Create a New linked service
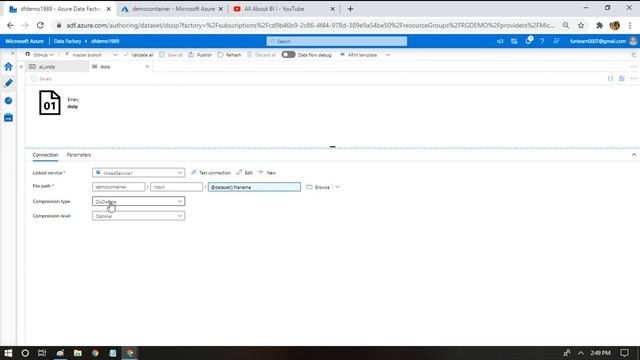Viewport: 640px width, 360px height. click(267, 173)
